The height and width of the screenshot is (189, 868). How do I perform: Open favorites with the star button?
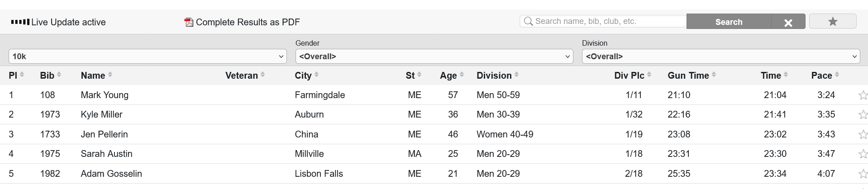(x=832, y=21)
